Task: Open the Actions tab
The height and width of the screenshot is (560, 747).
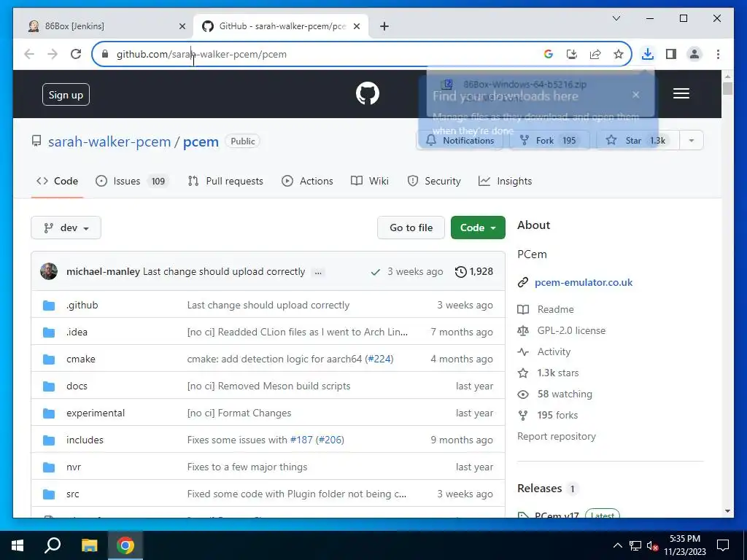Action: (x=307, y=181)
